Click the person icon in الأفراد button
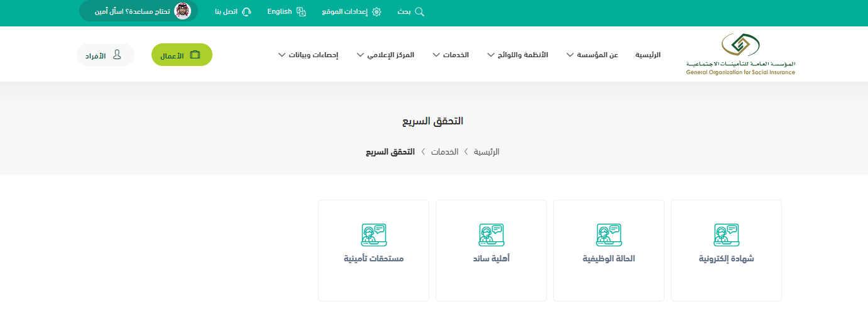868x333 pixels. [117, 55]
